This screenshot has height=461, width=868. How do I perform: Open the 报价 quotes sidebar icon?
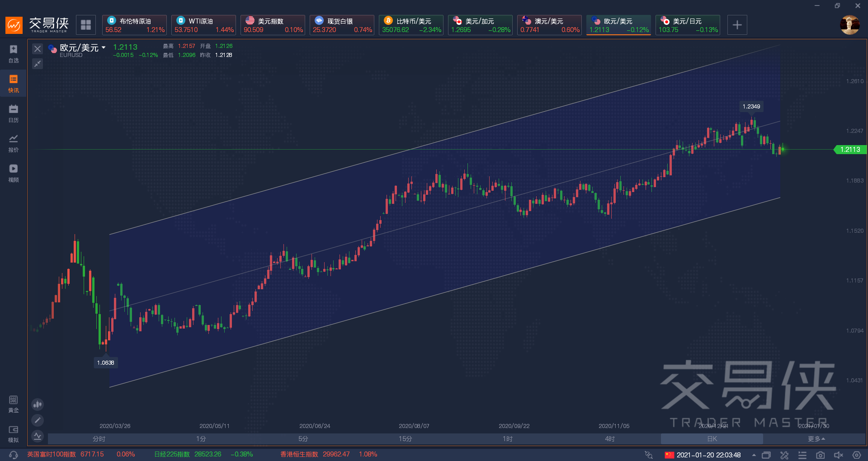[x=14, y=143]
